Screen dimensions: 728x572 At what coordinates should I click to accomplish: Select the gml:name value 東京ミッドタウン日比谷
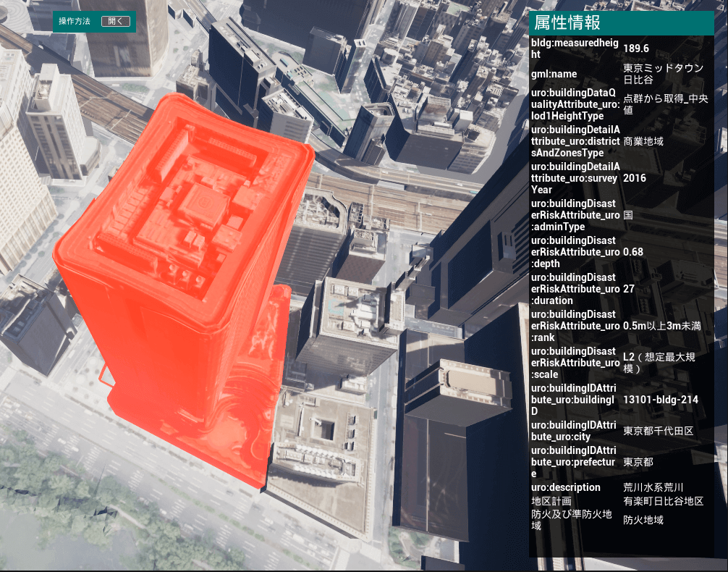663,74
